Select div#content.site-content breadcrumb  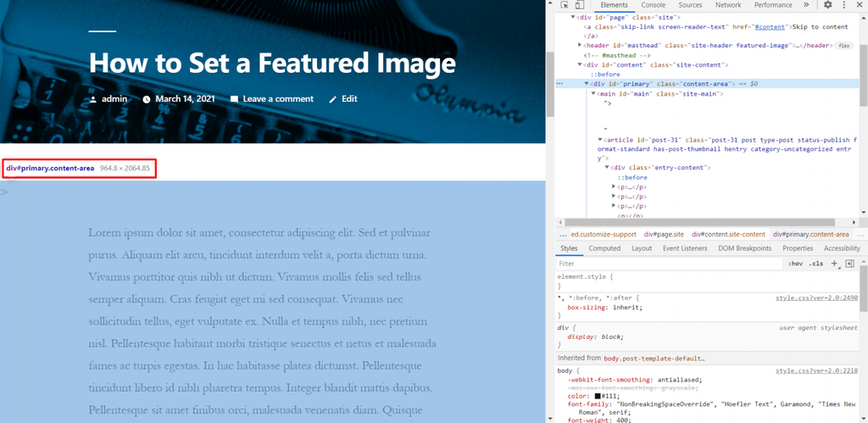[728, 234]
